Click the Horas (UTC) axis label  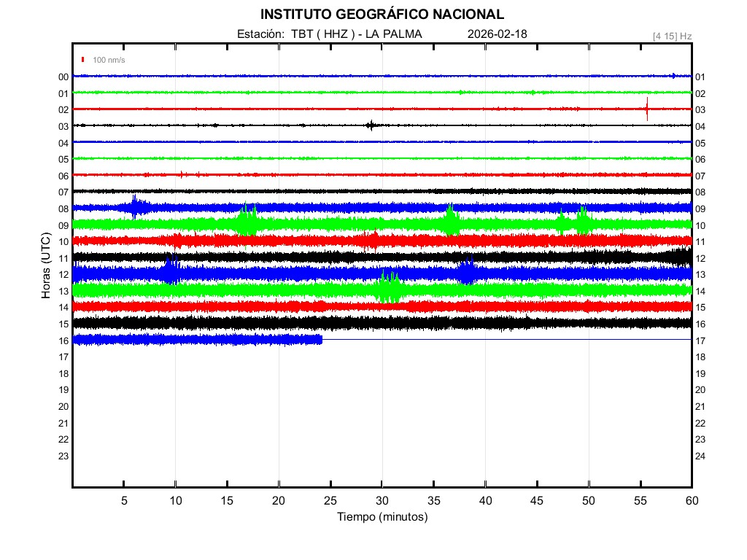(x=46, y=266)
